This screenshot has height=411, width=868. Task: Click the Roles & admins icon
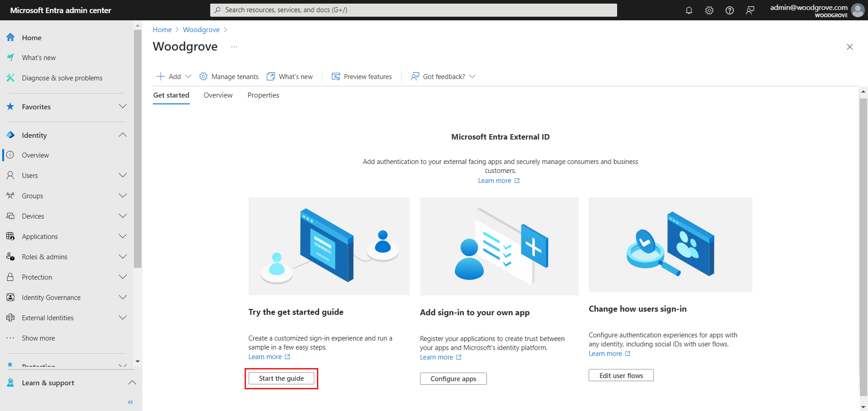10,257
